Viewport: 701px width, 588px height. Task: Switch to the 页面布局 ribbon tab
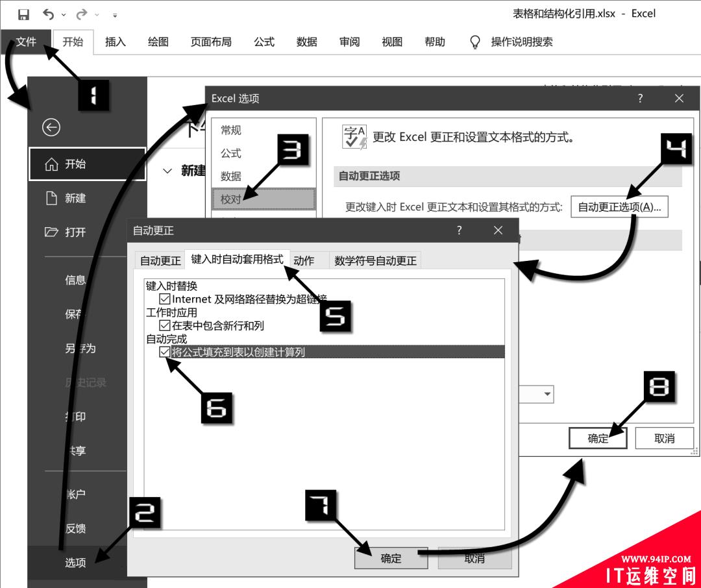tap(211, 42)
